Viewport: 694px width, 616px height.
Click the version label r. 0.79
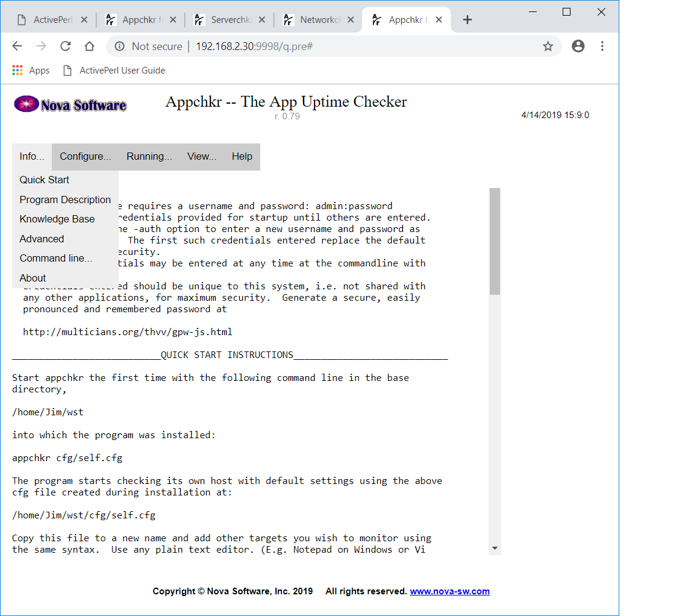(x=287, y=116)
